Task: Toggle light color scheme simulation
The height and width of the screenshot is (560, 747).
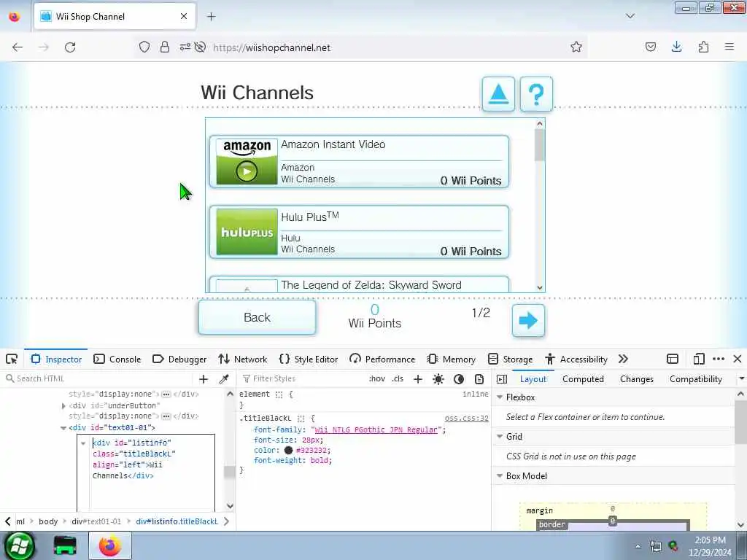Action: point(438,379)
